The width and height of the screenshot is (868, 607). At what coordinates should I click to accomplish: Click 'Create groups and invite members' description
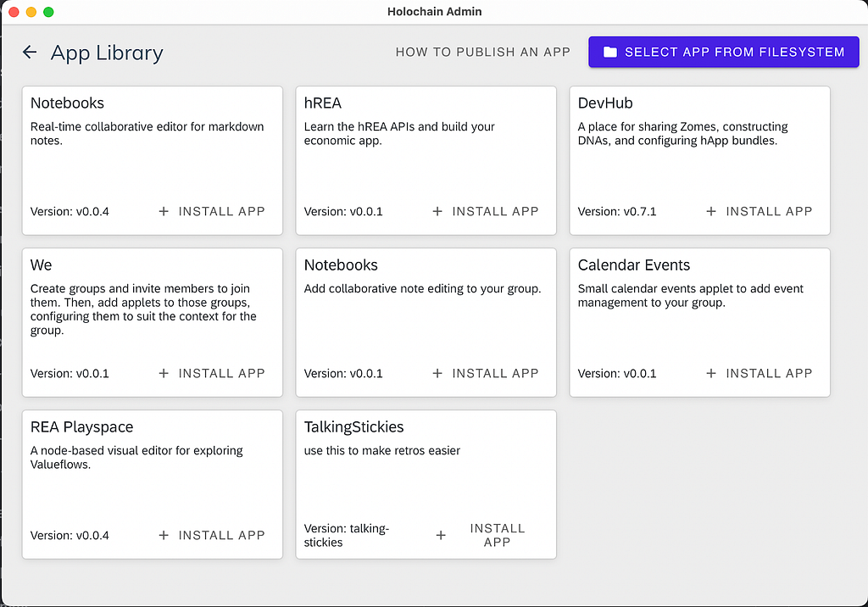[143, 309]
